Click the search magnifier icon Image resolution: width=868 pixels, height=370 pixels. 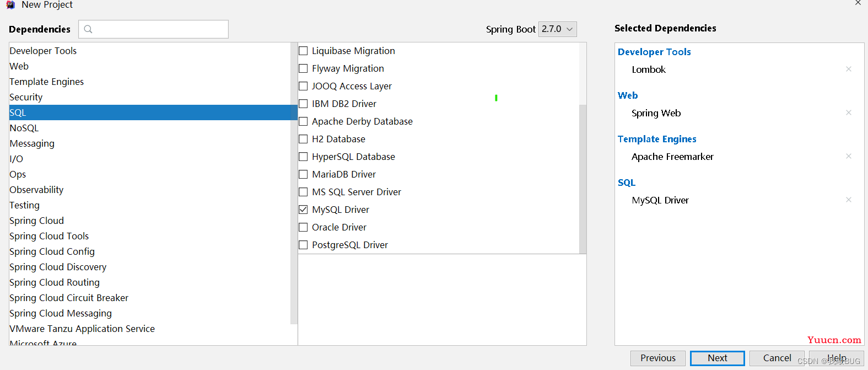click(88, 29)
